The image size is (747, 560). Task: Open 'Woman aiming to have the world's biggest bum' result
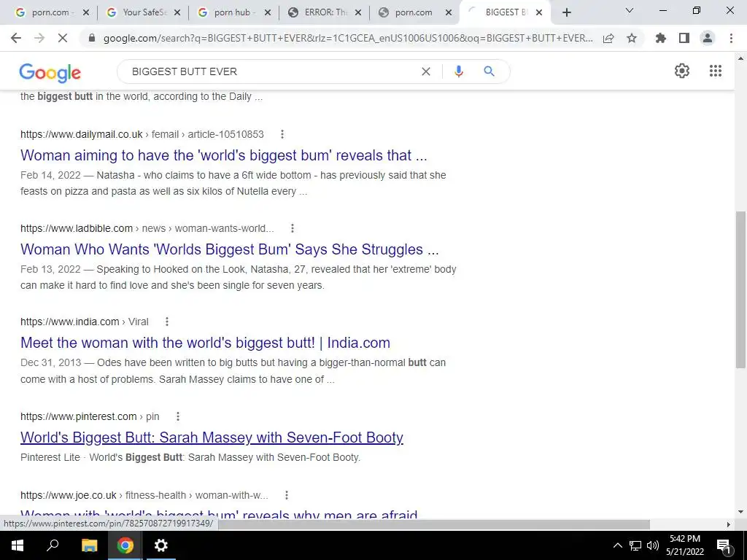click(x=223, y=155)
